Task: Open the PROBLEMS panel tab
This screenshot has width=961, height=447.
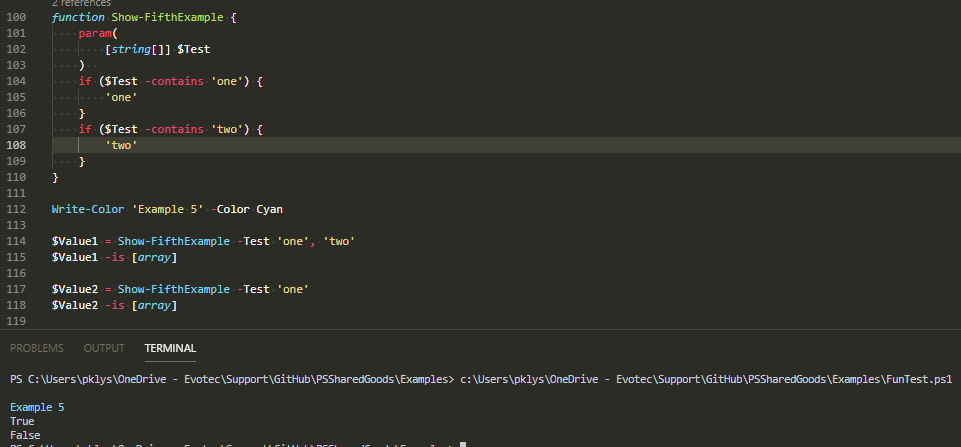Action: pos(36,348)
